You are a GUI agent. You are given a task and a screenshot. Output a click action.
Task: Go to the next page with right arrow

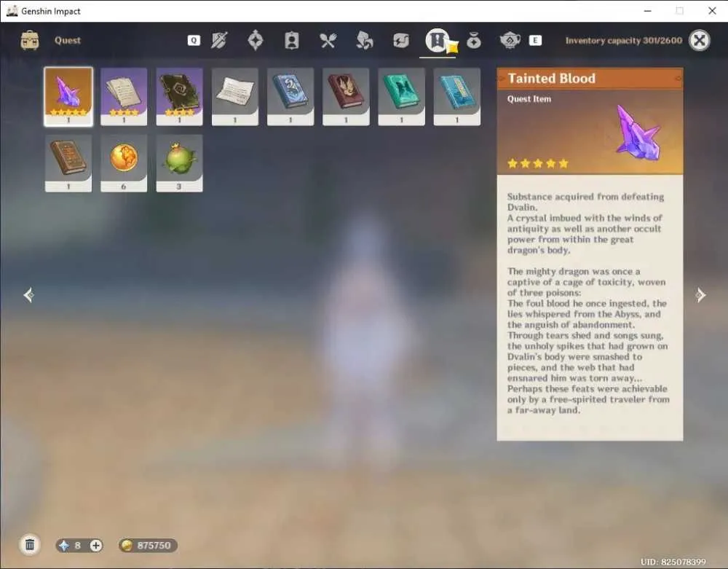pyautogui.click(x=700, y=295)
